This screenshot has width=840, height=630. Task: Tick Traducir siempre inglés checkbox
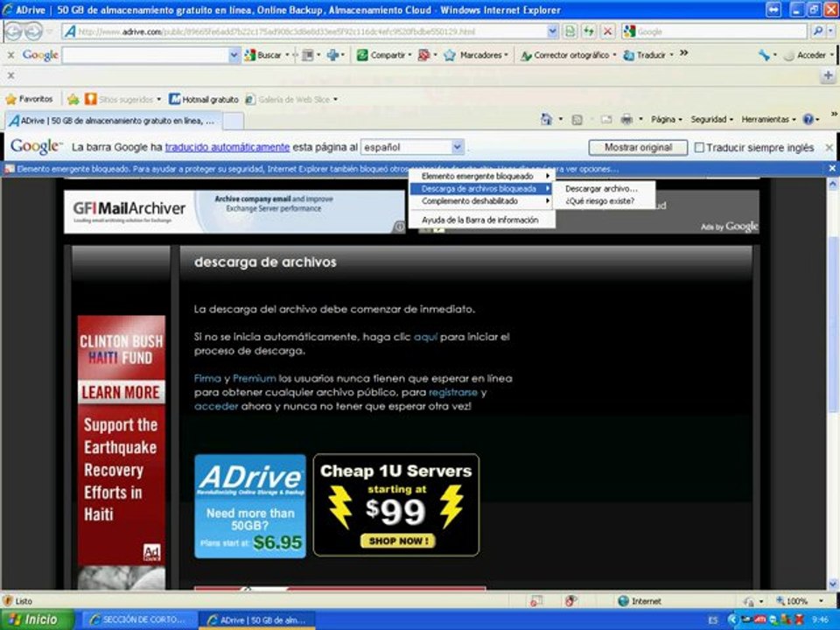[698, 147]
